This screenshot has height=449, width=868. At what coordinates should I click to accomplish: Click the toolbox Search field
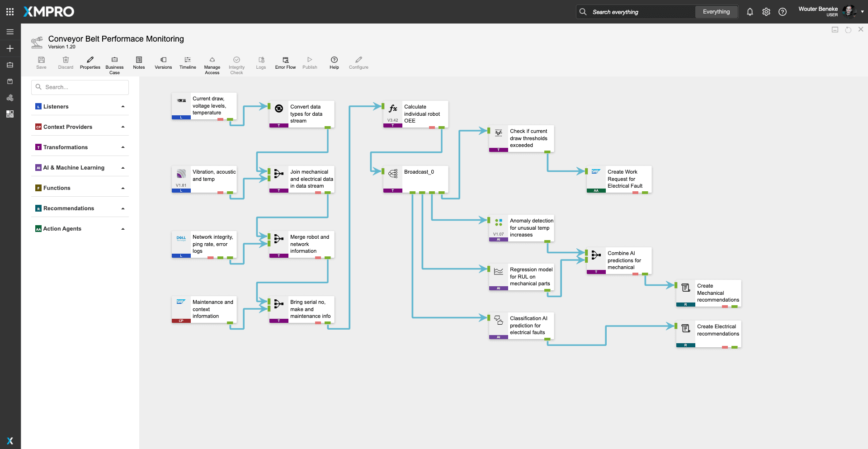pos(80,87)
